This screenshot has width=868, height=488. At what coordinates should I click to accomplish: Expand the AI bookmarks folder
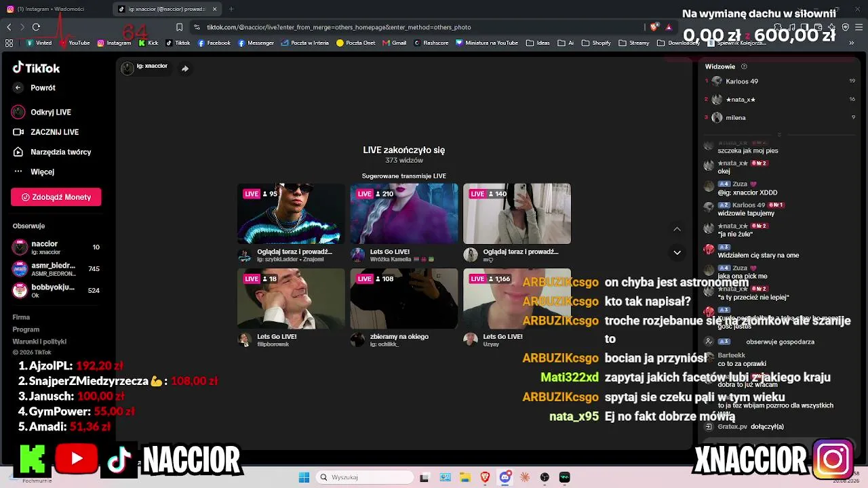tap(566, 43)
